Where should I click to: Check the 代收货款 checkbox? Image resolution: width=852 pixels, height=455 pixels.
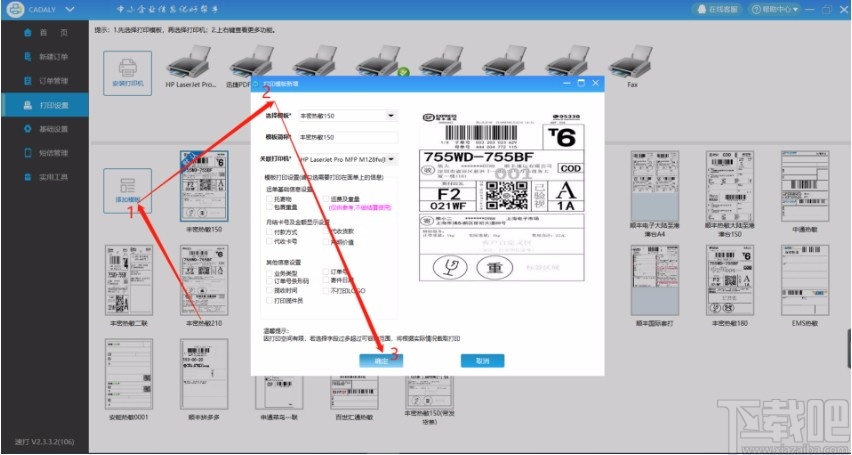325,231
